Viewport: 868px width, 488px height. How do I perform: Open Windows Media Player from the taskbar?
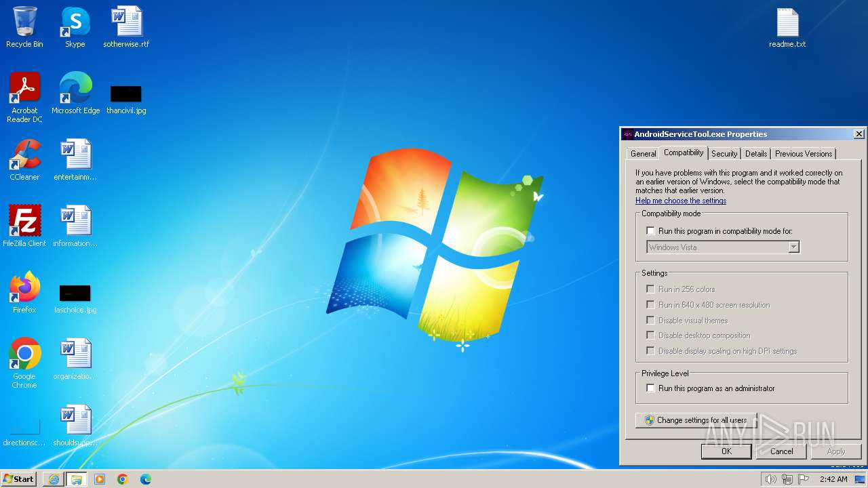click(x=100, y=479)
